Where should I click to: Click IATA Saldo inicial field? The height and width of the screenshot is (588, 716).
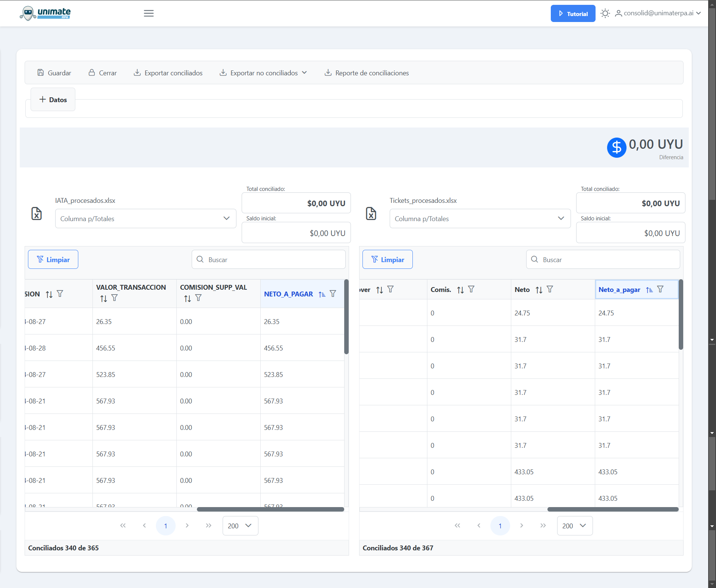click(x=296, y=233)
